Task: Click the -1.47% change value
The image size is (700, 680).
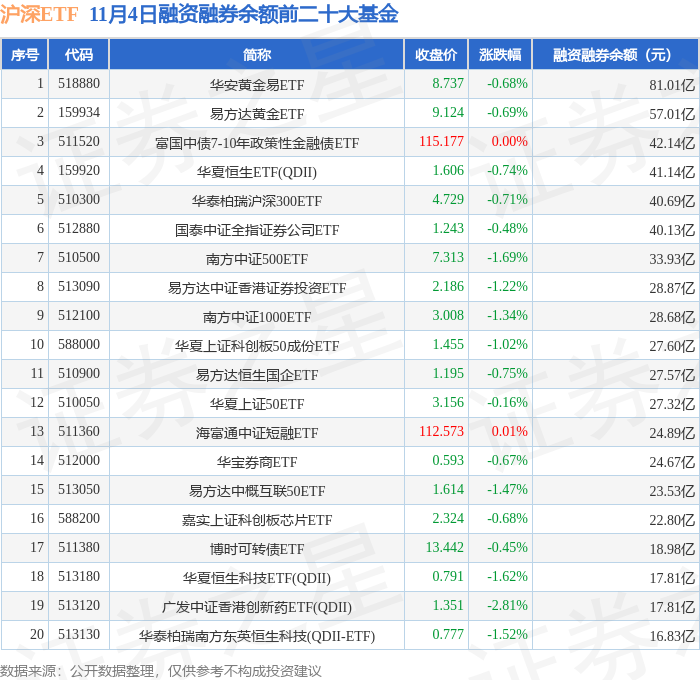Action: pos(507,490)
